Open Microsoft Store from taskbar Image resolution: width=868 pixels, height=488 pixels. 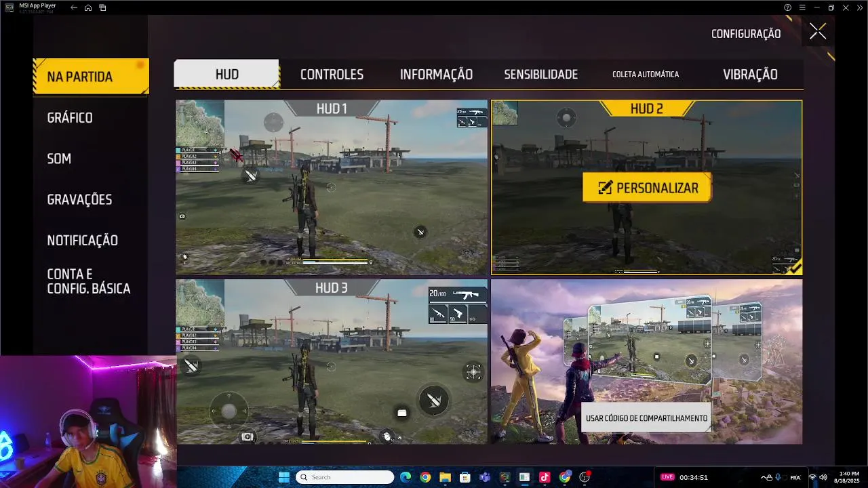coord(465,477)
